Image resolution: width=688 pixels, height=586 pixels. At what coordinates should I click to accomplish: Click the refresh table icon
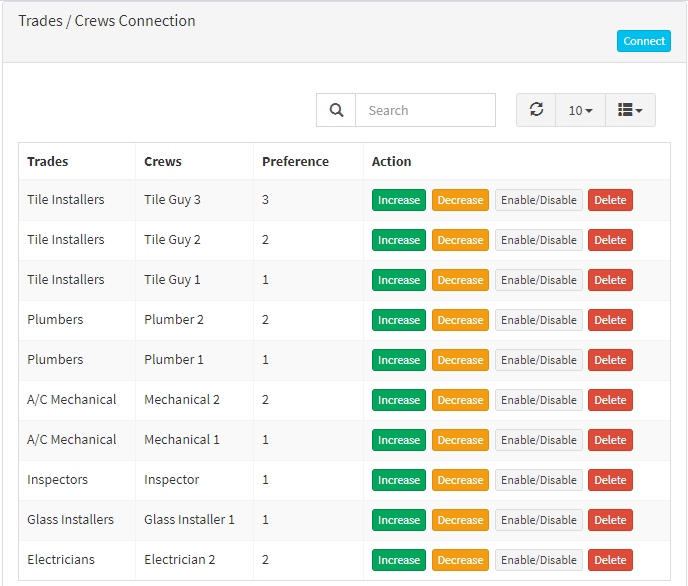536,110
